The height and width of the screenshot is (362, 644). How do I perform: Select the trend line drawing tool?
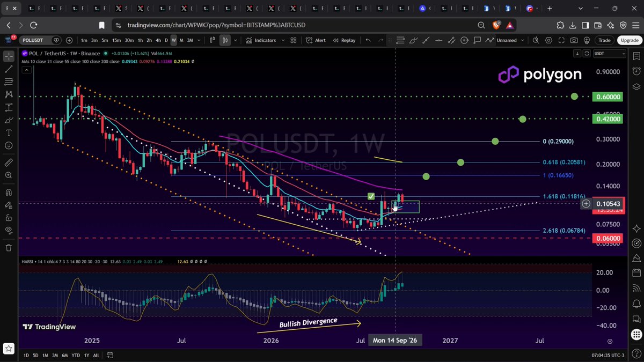[x=9, y=69]
